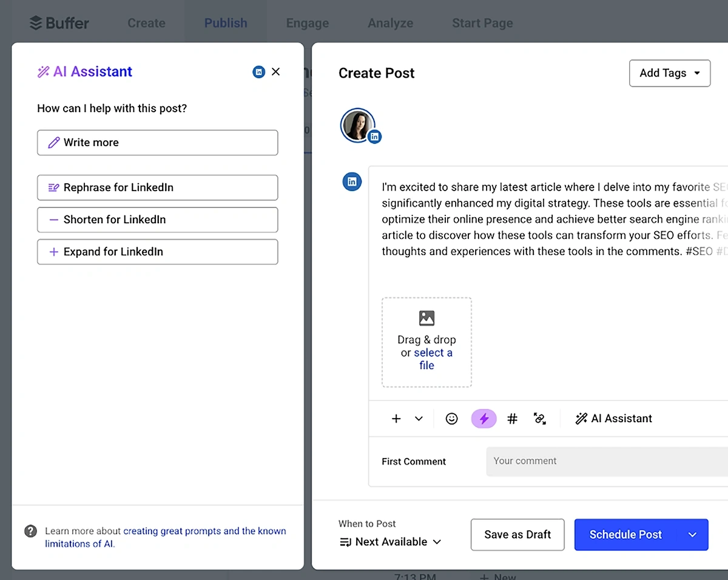Open creating great prompts and limitations link

[165, 538]
